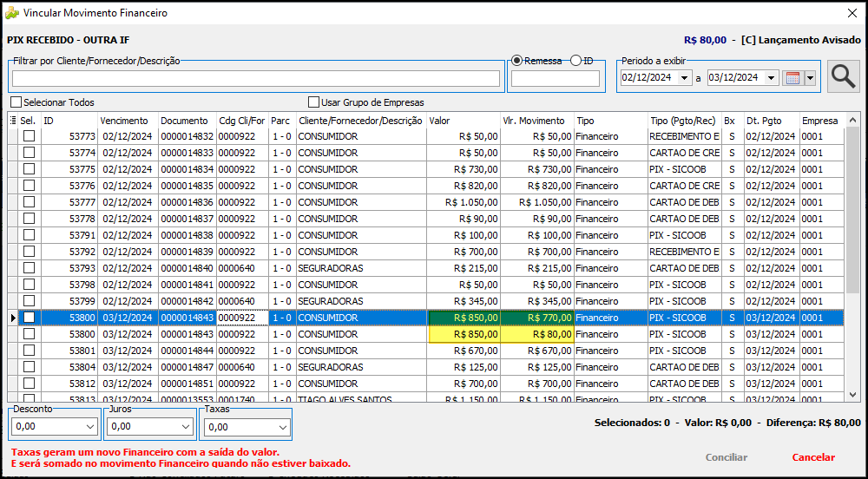This screenshot has width=868, height=479.
Task: Click R$ 215,00 in the Valor column
Action: click(x=464, y=268)
